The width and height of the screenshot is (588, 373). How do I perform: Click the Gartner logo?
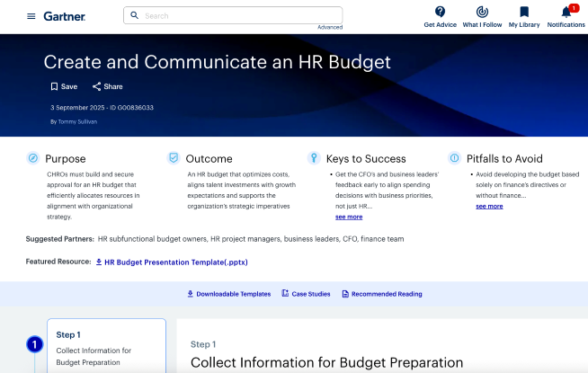(65, 16)
